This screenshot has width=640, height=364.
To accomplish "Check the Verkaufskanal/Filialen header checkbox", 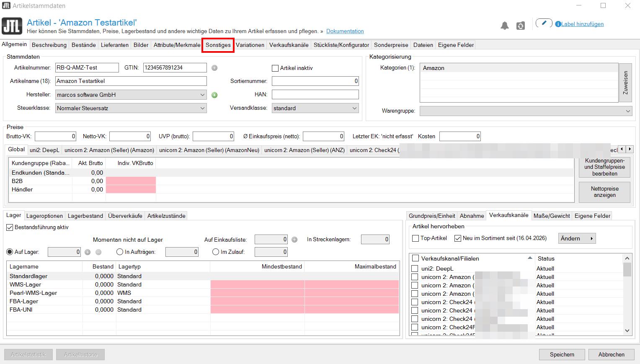I will 415,258.
